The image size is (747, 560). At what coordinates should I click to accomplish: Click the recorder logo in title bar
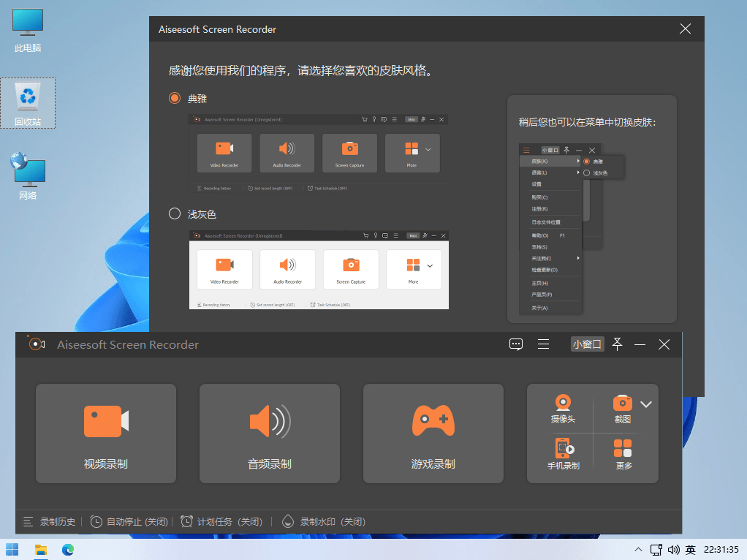(x=37, y=344)
